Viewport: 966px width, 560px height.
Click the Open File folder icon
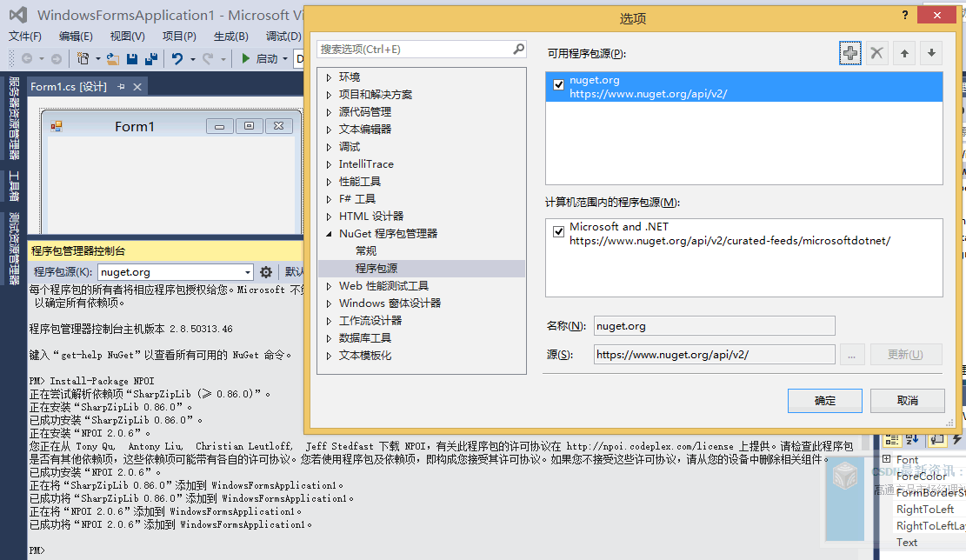pos(113,58)
